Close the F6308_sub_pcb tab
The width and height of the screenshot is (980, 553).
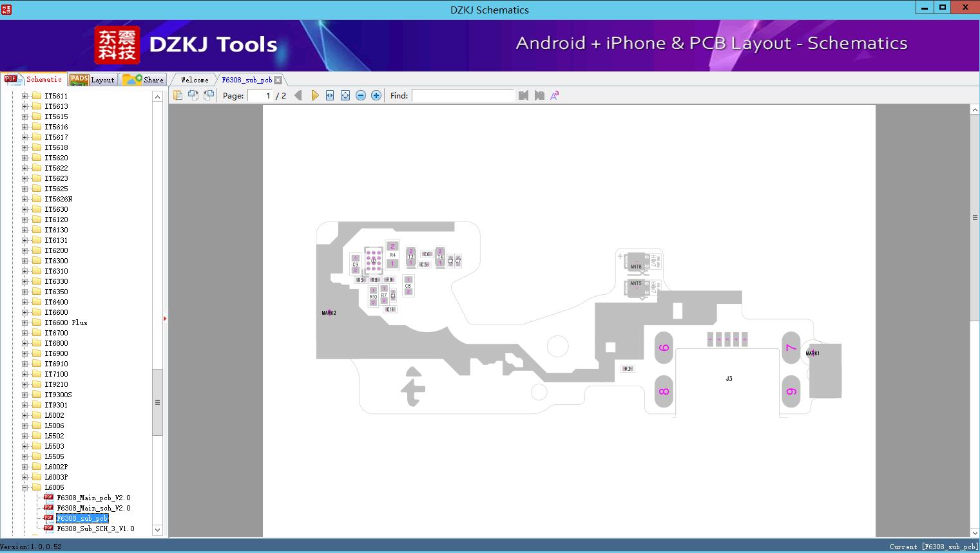(278, 80)
